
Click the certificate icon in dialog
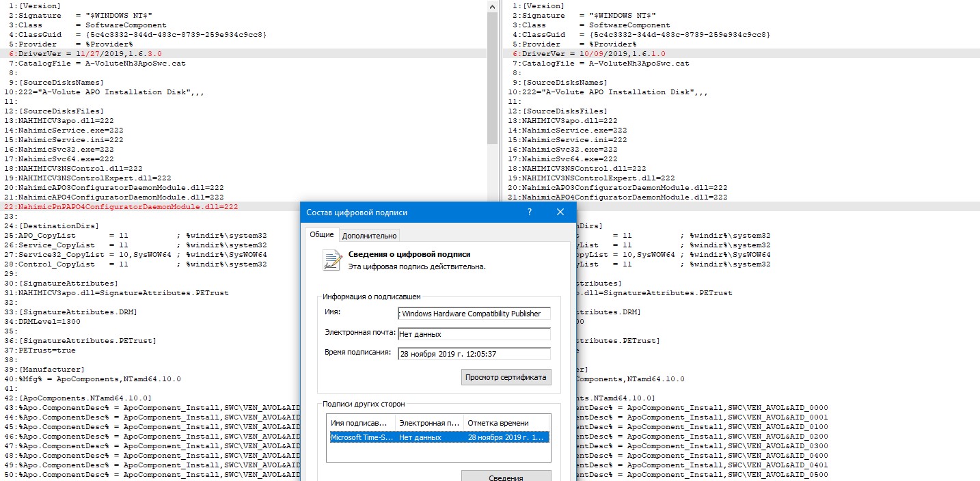tap(333, 260)
